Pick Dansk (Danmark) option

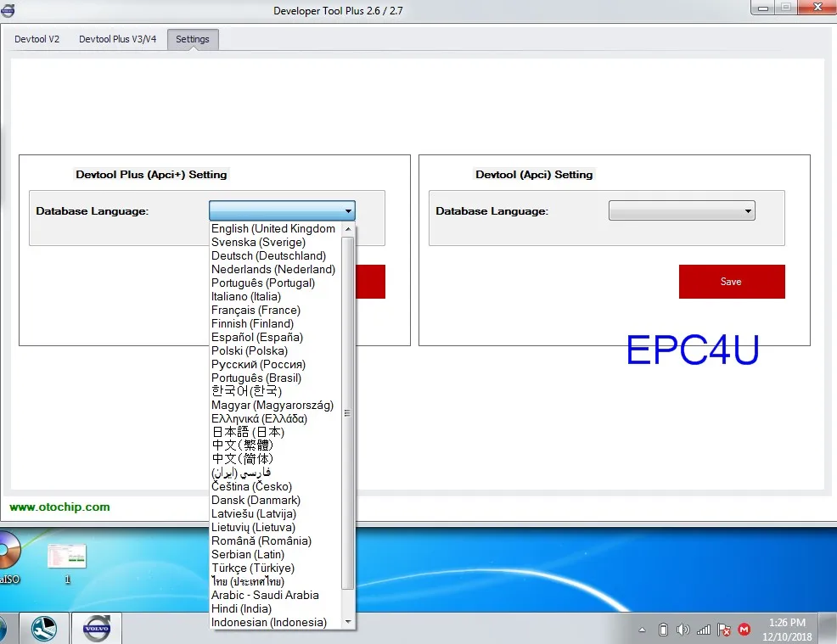click(x=275, y=500)
